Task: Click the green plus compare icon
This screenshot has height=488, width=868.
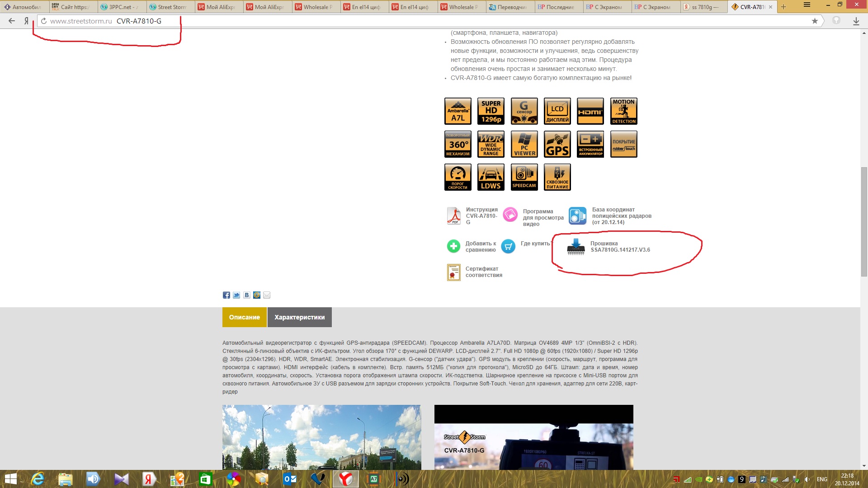Action: (453, 246)
